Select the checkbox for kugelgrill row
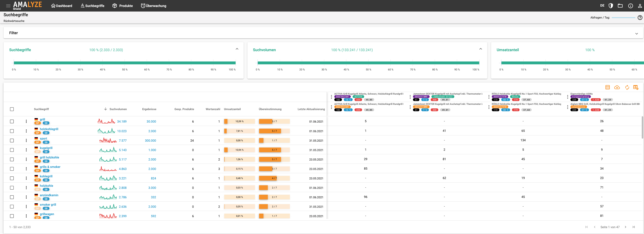644x234 pixels. (x=12, y=150)
